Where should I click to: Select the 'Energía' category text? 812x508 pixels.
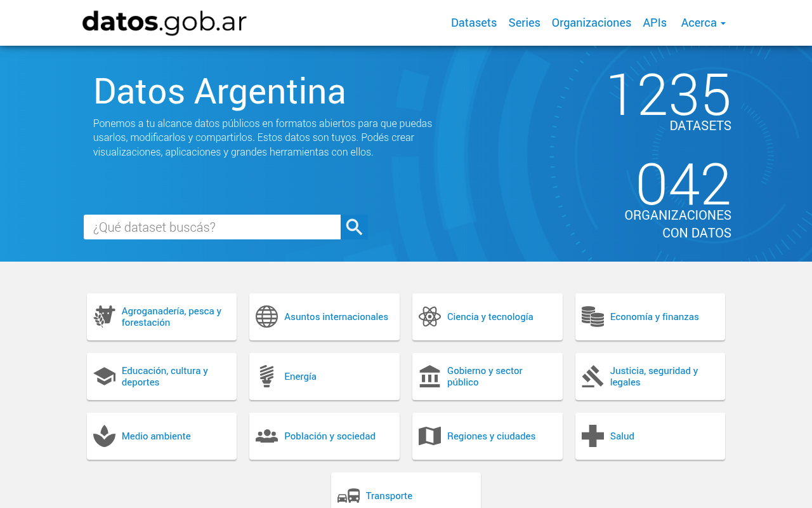tap(300, 377)
